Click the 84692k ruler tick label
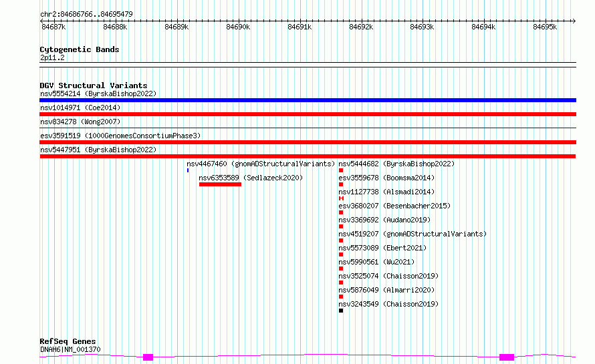The image size is (595, 364). click(361, 27)
